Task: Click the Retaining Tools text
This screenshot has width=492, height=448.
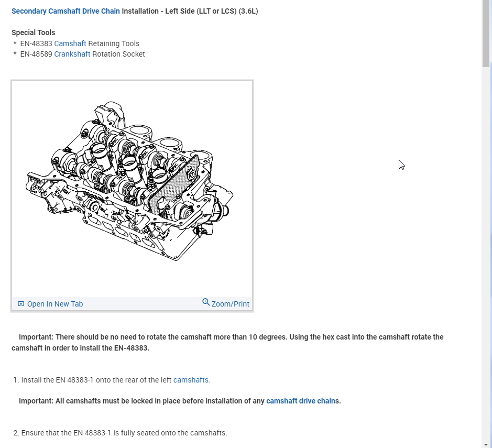Action: click(114, 43)
